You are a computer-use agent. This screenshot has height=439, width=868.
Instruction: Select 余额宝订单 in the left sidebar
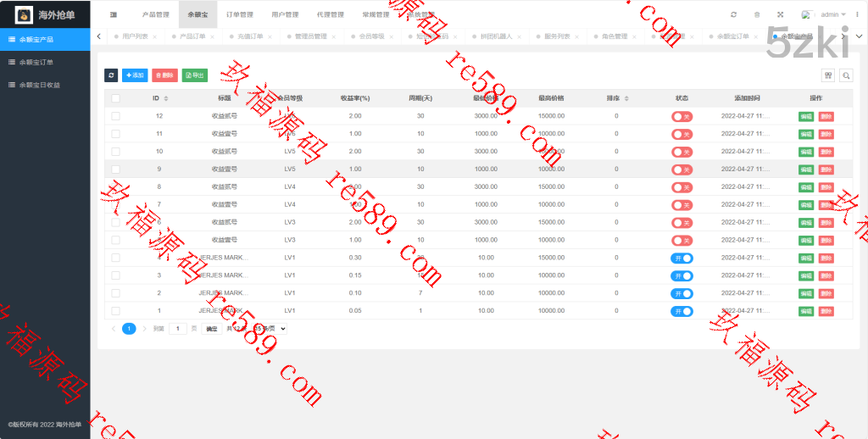tap(36, 62)
